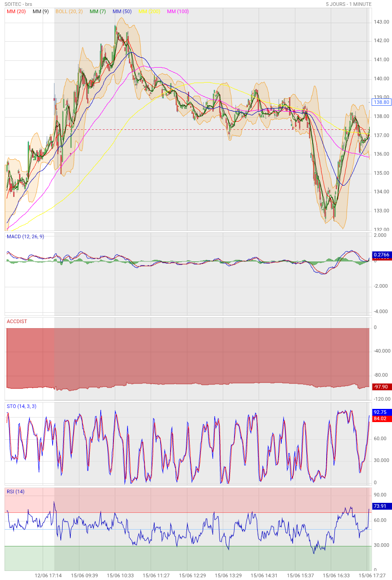Click the 15/06 10:33 time axis label
The width and height of the screenshot is (392, 580).
tap(120, 575)
